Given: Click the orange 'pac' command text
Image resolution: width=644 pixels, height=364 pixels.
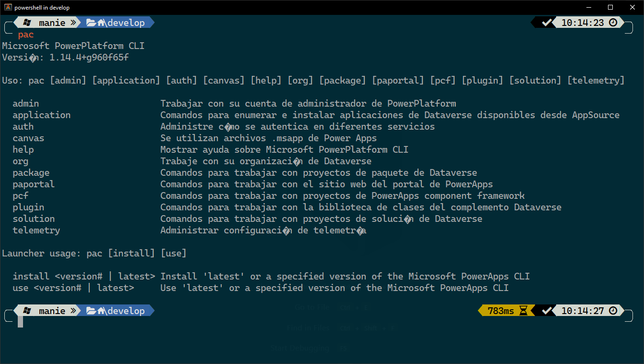Looking at the screenshot, I should [x=25, y=34].
